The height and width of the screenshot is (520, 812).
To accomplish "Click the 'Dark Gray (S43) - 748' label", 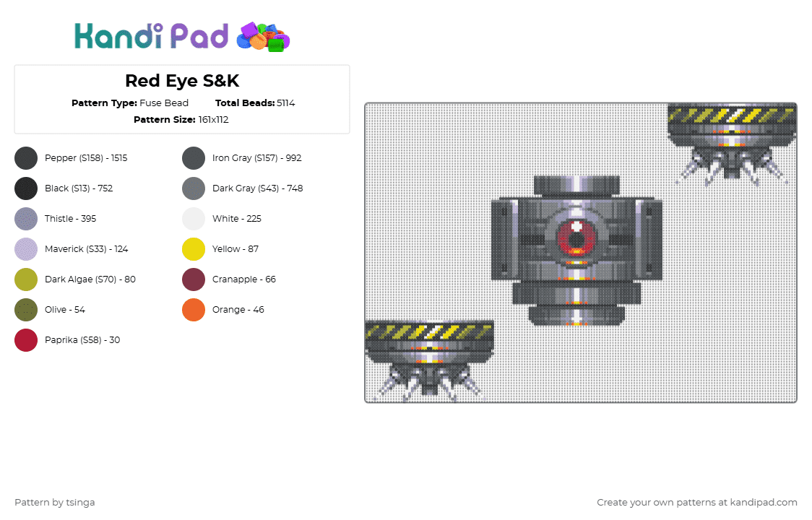I will 258,188.
